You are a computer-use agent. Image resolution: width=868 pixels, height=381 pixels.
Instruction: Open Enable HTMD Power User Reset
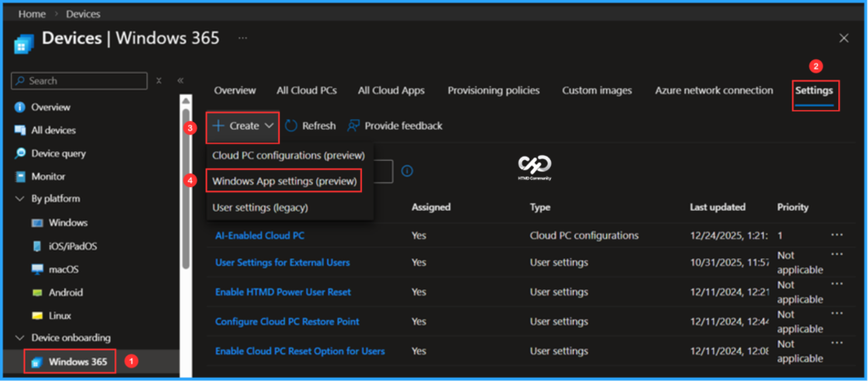(x=283, y=291)
